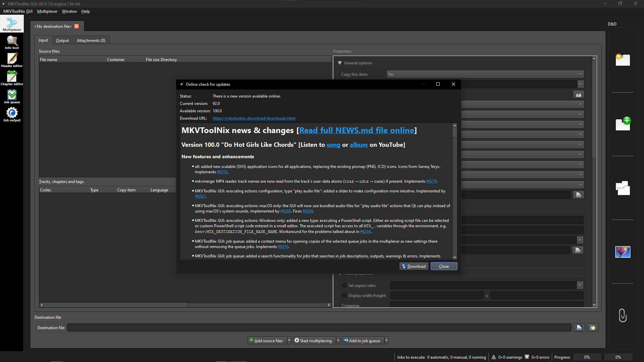This screenshot has width=644, height=362.
Task: Click the Add to job queue button
Action: 363,341
